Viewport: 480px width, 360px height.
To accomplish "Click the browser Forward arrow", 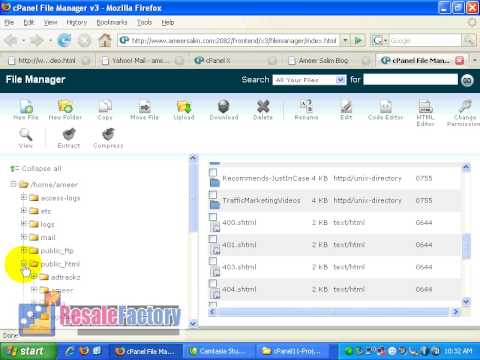I will (x=37, y=41).
